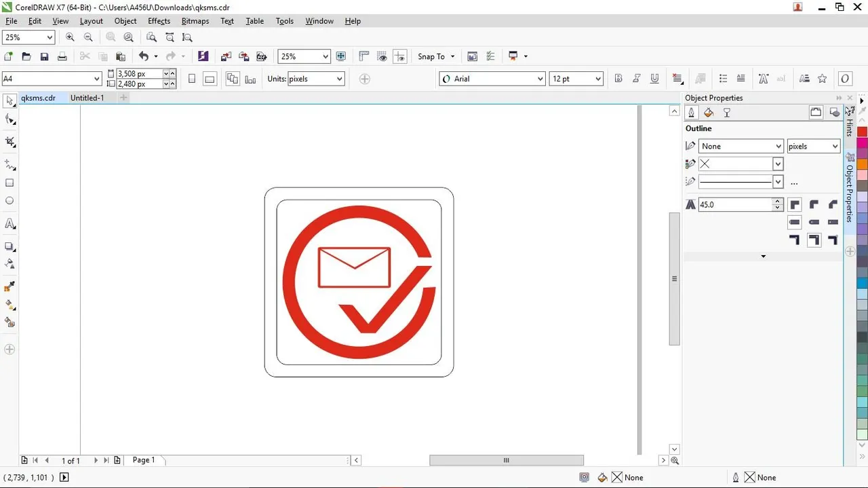Toggle bullet list formatting

coord(723,79)
